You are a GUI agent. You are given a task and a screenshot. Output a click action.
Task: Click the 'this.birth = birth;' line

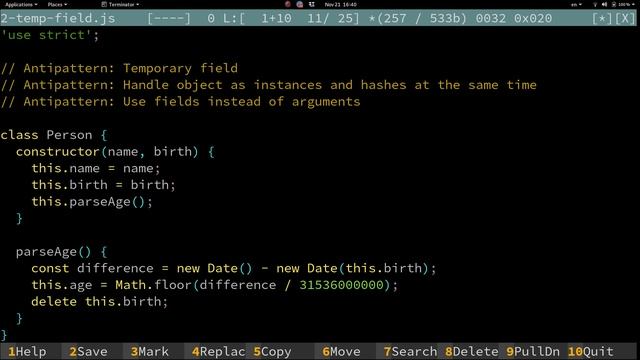tap(104, 185)
